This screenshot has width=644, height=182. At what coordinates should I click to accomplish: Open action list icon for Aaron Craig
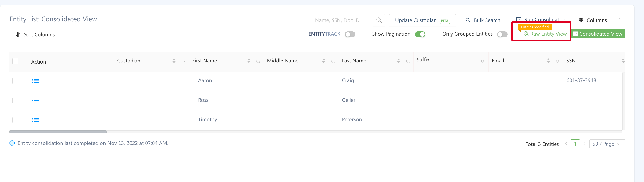tap(36, 81)
